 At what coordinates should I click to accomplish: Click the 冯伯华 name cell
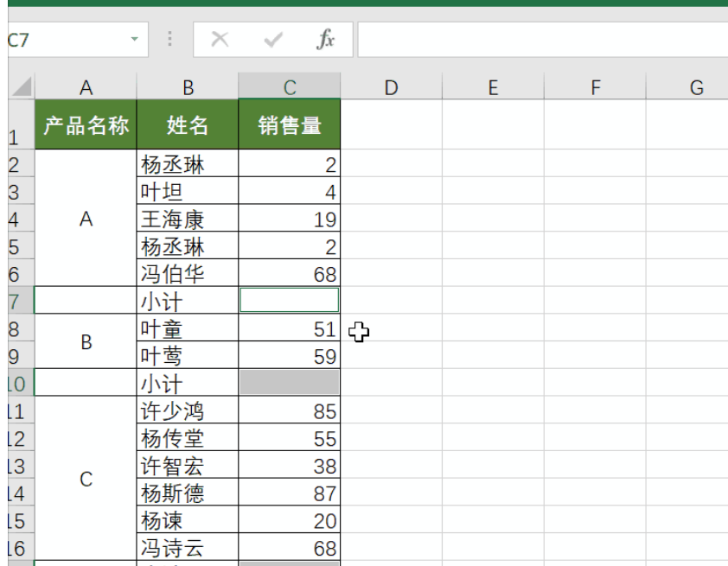[188, 273]
